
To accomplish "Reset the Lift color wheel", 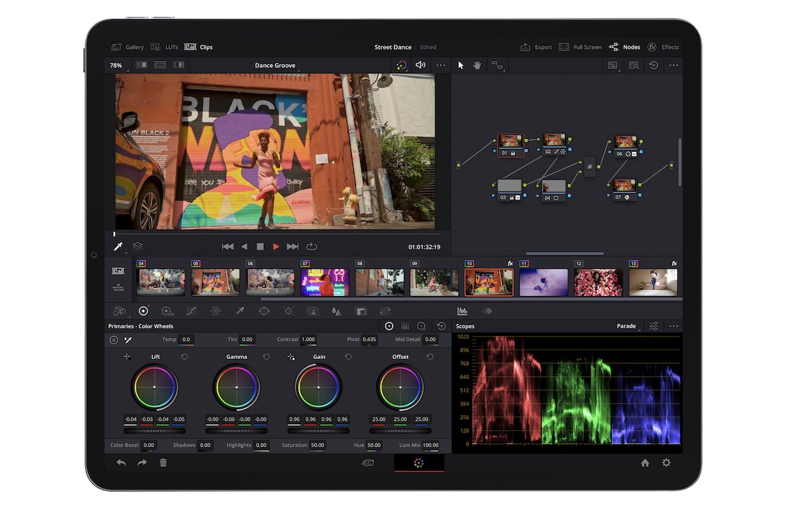I will (184, 356).
